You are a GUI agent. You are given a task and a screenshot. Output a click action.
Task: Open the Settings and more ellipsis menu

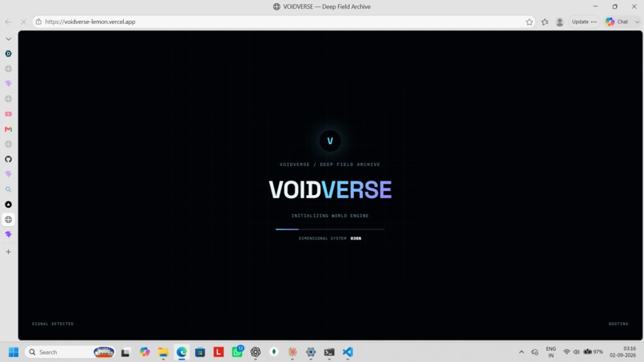pyautogui.click(x=594, y=22)
